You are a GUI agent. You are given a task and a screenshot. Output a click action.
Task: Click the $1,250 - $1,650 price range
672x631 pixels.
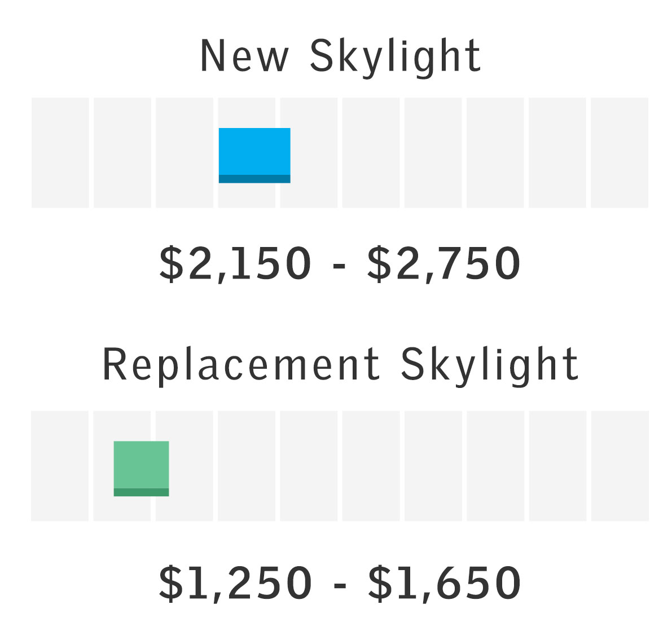pyautogui.click(x=340, y=583)
